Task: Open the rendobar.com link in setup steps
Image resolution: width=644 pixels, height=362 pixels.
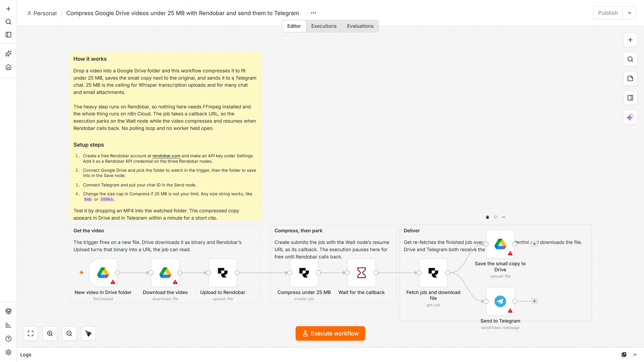Action: pyautogui.click(x=166, y=156)
